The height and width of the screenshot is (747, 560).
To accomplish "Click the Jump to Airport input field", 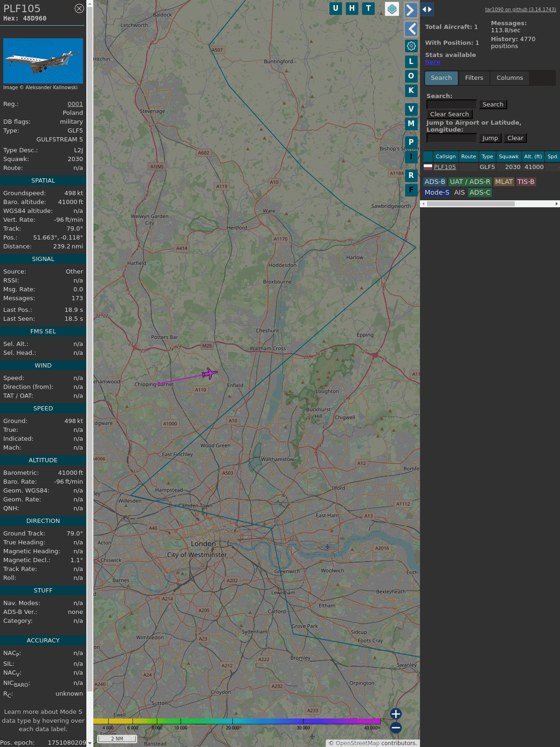I will point(451,138).
